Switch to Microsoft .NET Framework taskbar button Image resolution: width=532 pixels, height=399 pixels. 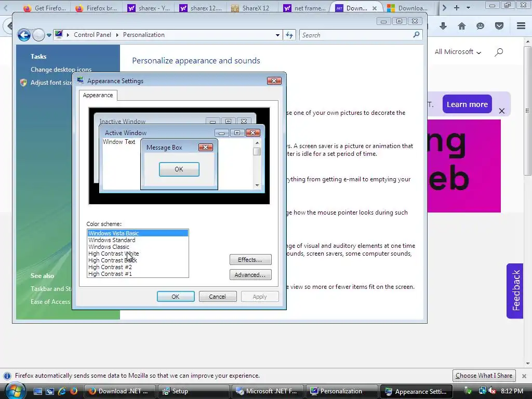coord(268,391)
